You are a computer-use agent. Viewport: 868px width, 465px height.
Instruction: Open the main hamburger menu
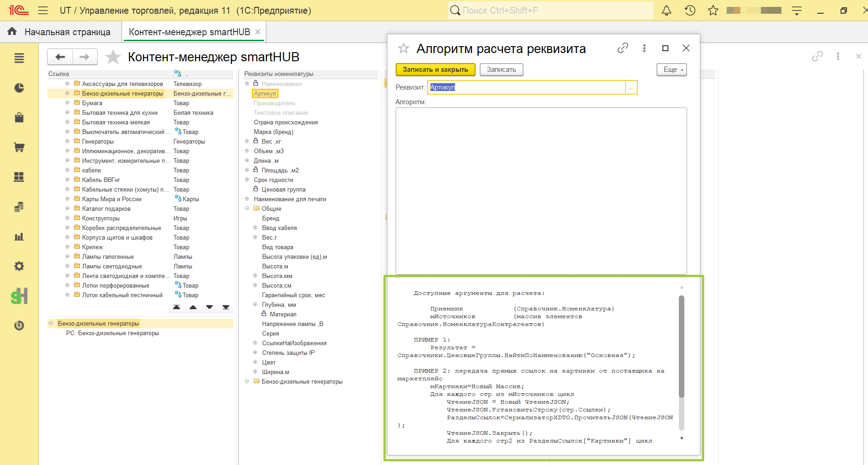43,11
